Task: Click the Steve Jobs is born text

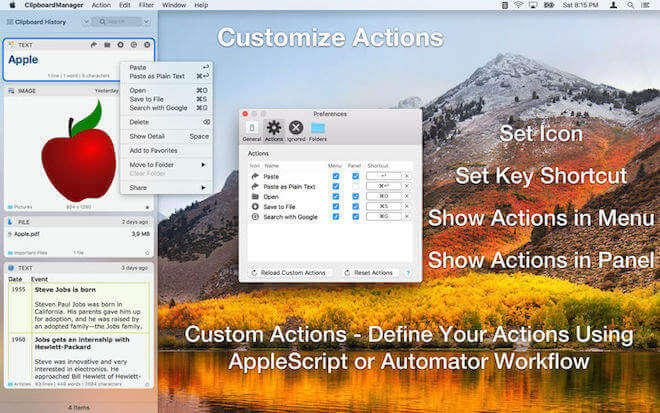Action: point(65,290)
